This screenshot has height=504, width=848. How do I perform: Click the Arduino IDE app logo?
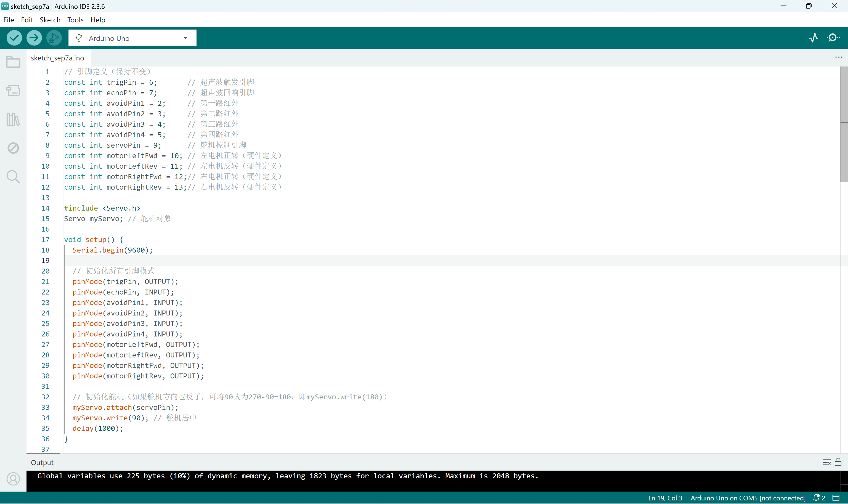[x=5, y=6]
